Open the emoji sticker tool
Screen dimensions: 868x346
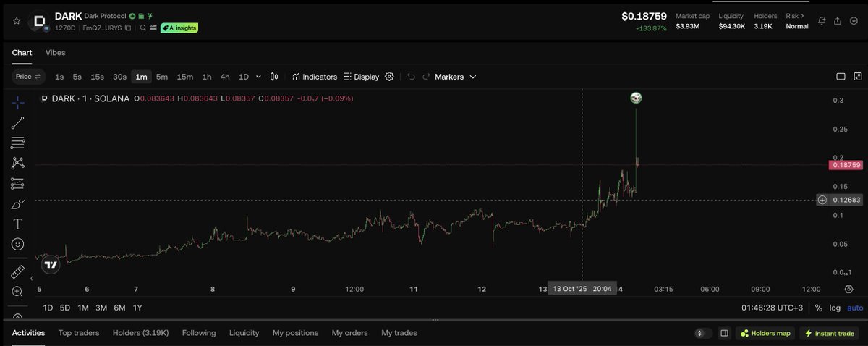(x=18, y=245)
